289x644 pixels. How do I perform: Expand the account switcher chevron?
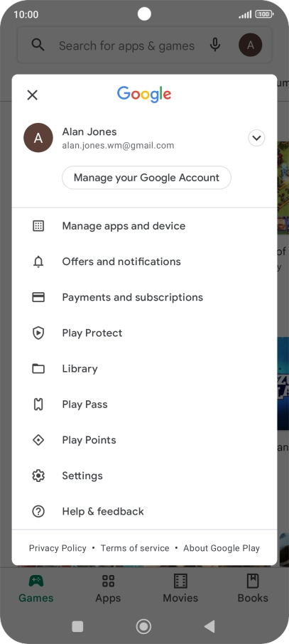[x=256, y=138]
